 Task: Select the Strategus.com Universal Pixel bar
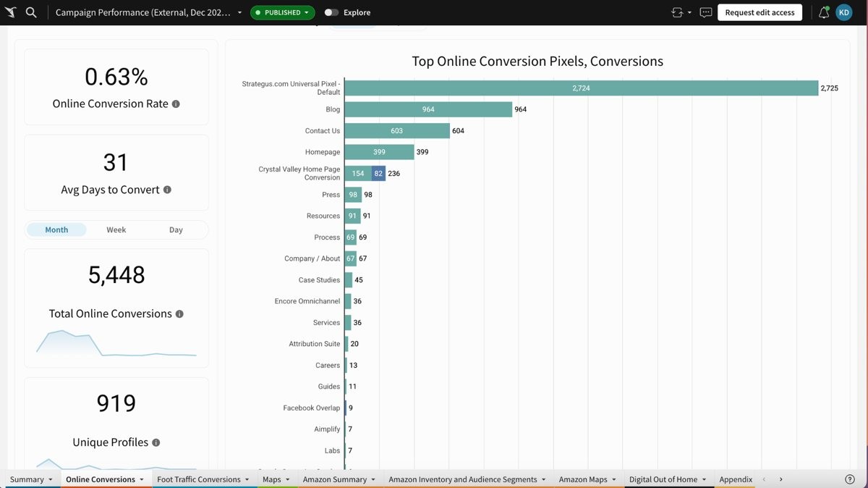pyautogui.click(x=581, y=88)
